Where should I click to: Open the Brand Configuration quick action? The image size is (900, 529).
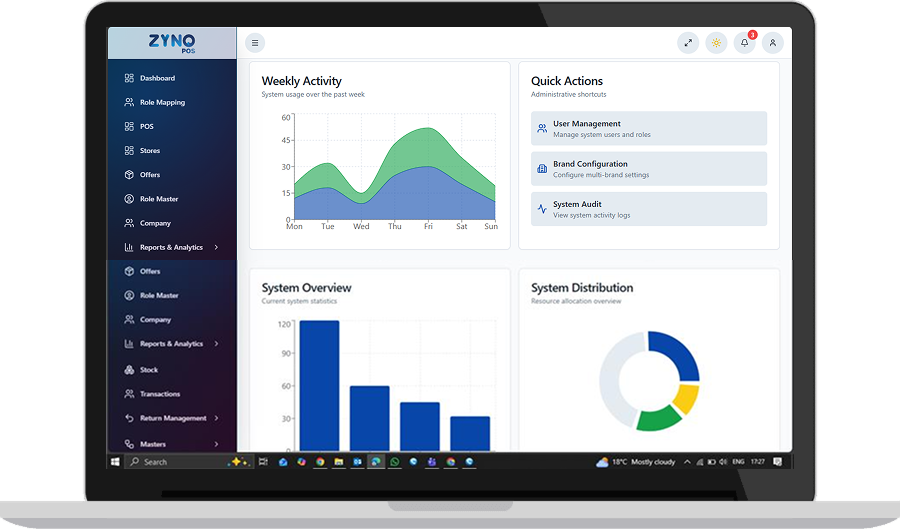649,169
